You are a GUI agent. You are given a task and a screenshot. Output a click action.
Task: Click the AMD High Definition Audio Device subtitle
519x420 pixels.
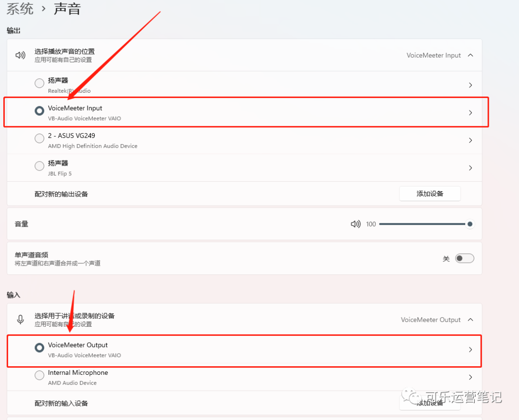pos(93,146)
